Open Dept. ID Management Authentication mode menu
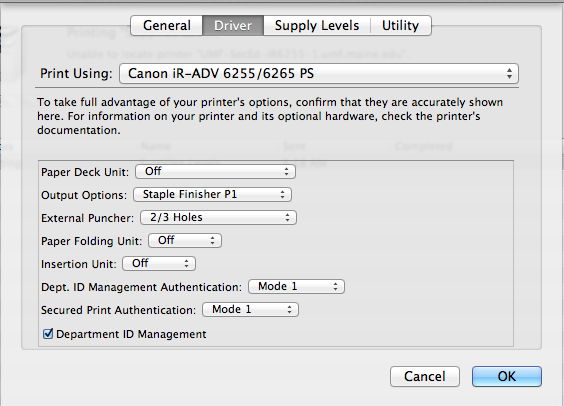The image size is (564, 406). pyautogui.click(x=296, y=287)
